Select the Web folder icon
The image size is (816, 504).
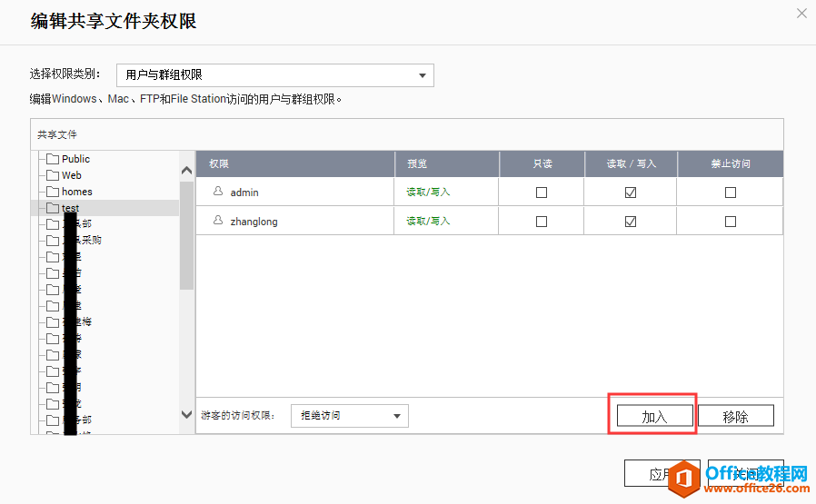click(x=53, y=175)
